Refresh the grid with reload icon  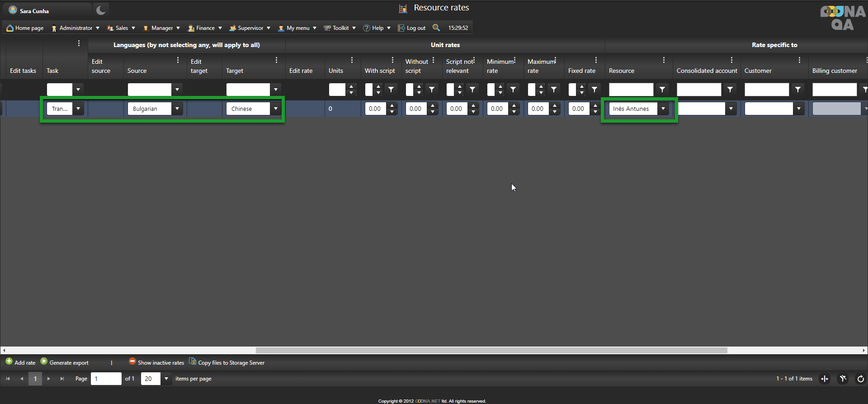pyautogui.click(x=860, y=379)
